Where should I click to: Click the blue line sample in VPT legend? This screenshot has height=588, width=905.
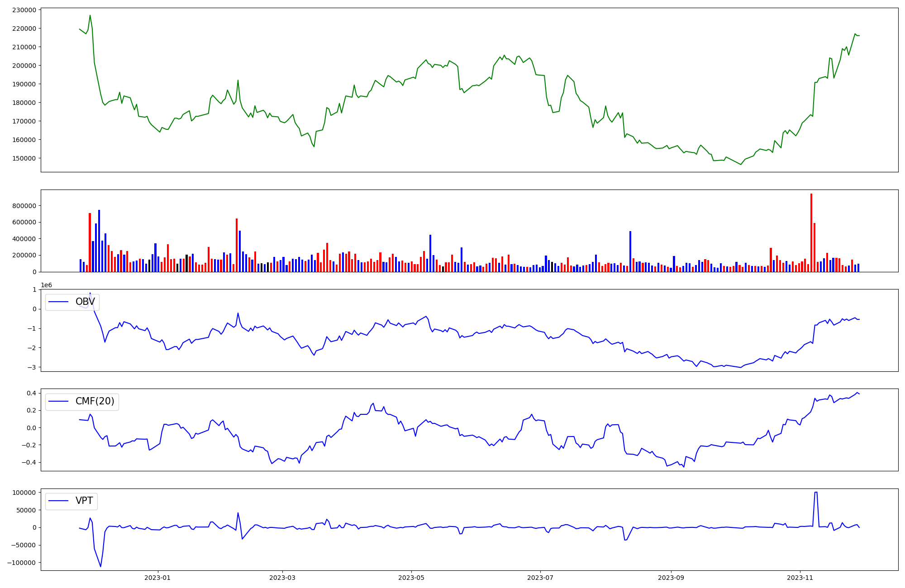tap(58, 501)
